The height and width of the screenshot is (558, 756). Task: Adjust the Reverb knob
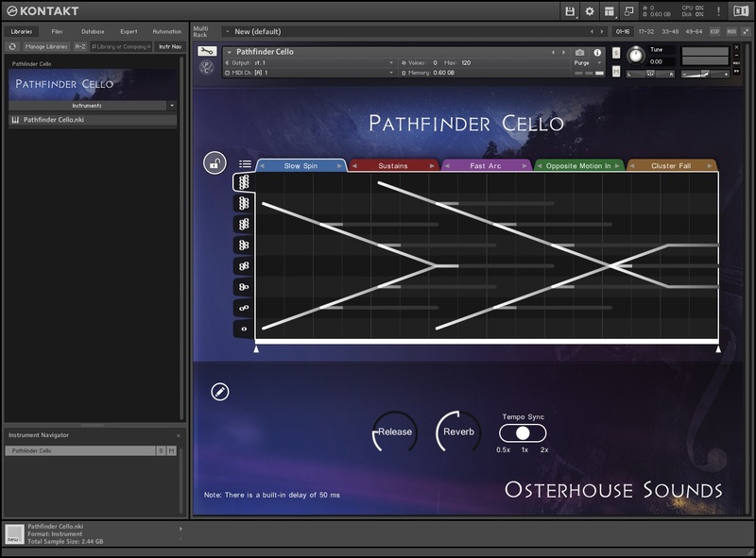click(x=458, y=432)
